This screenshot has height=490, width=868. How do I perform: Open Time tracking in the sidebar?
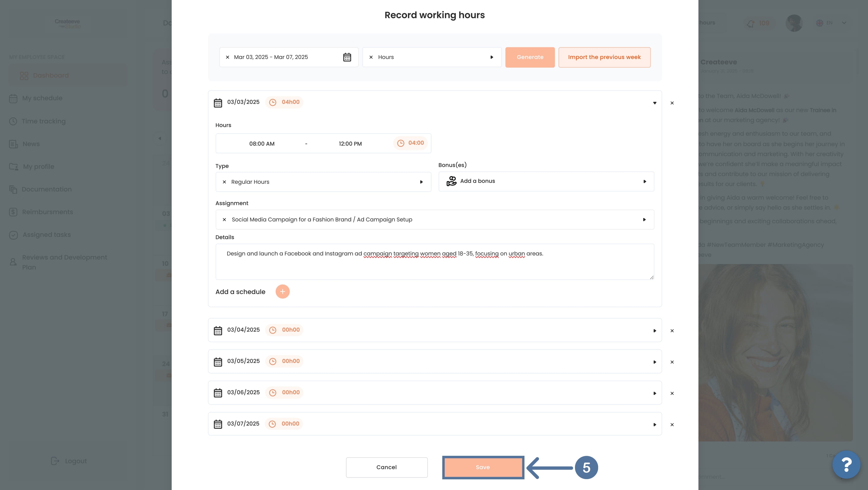point(37,121)
